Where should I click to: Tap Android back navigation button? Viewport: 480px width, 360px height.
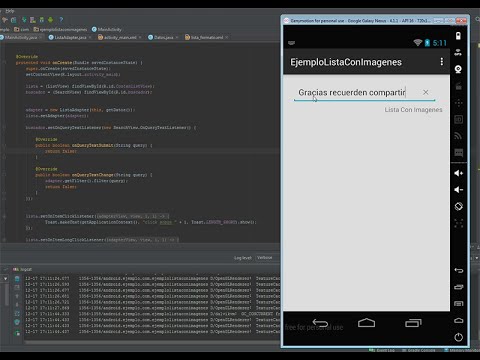(x=320, y=323)
